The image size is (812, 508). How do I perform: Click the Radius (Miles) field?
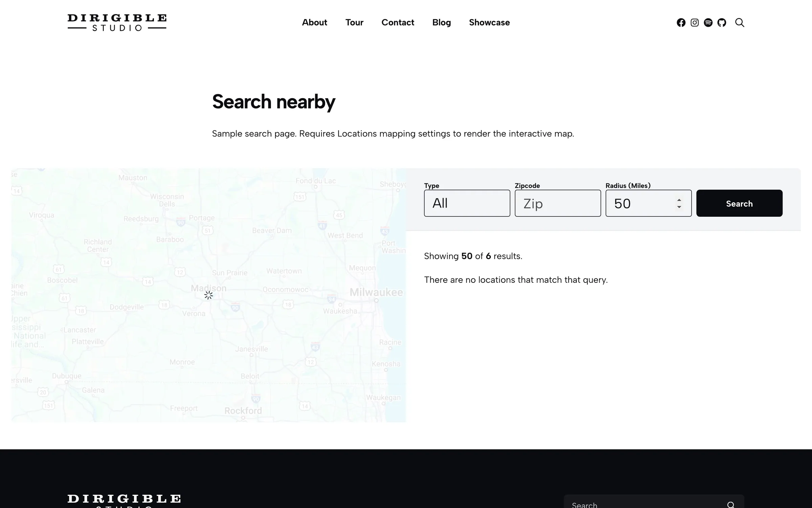(x=648, y=203)
